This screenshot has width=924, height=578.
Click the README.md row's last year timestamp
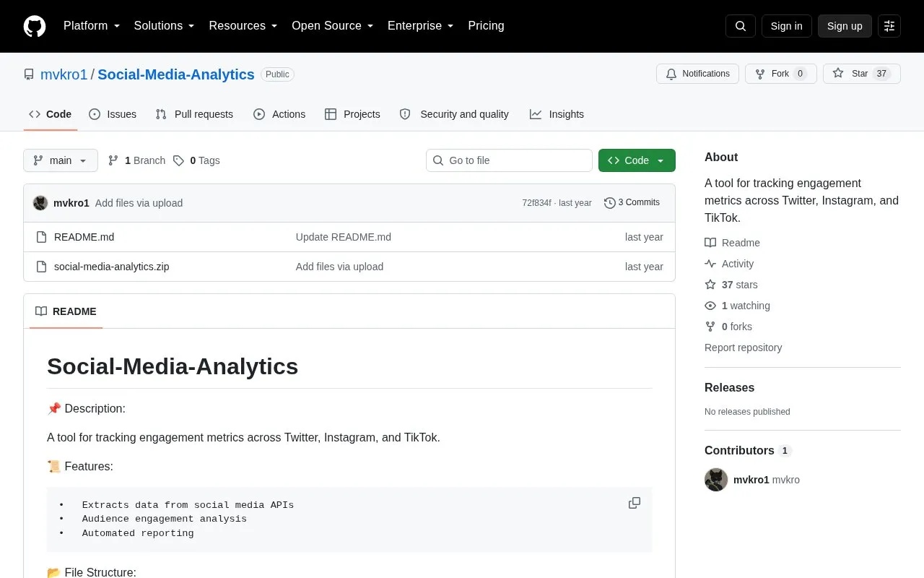point(644,237)
